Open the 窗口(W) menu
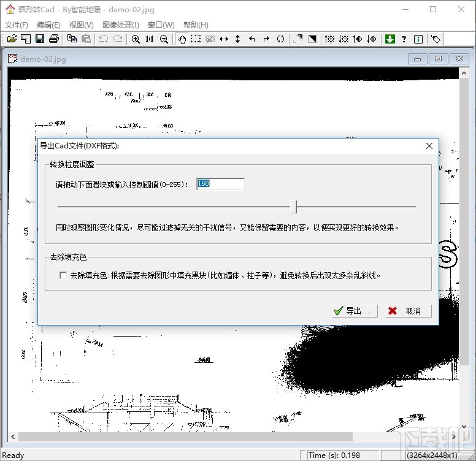The image size is (476, 461). pyautogui.click(x=161, y=25)
